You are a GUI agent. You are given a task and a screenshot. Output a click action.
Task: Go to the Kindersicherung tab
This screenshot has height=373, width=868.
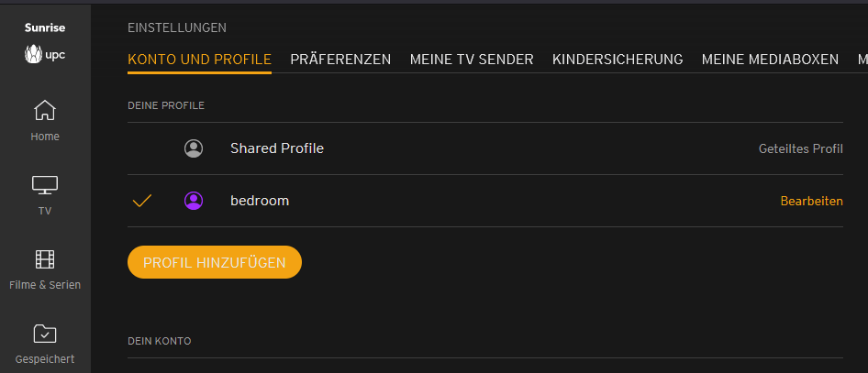click(618, 60)
